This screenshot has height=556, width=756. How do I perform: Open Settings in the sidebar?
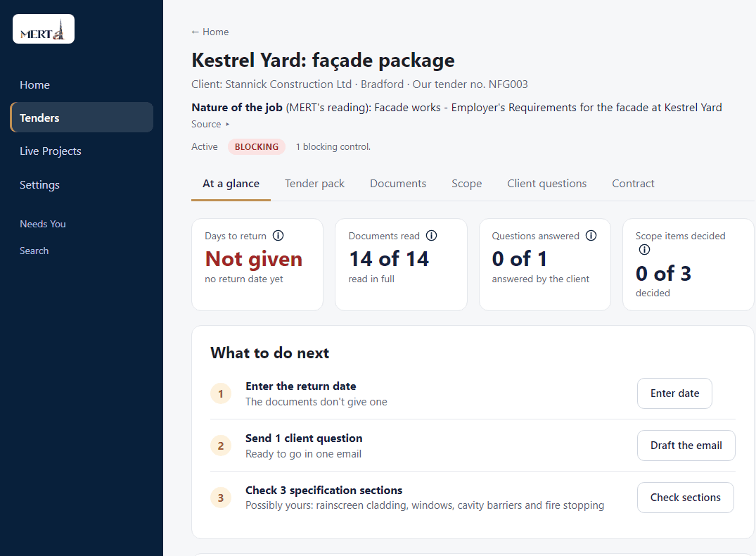click(39, 185)
